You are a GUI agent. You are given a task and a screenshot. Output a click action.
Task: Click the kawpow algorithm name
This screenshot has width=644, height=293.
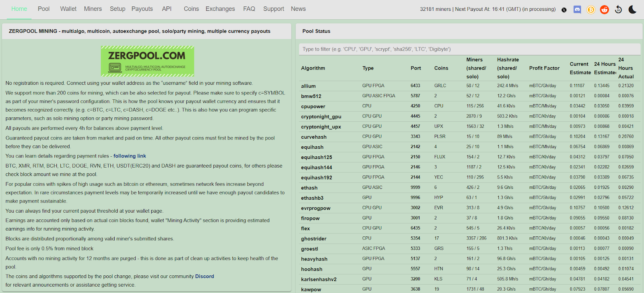(x=311, y=289)
